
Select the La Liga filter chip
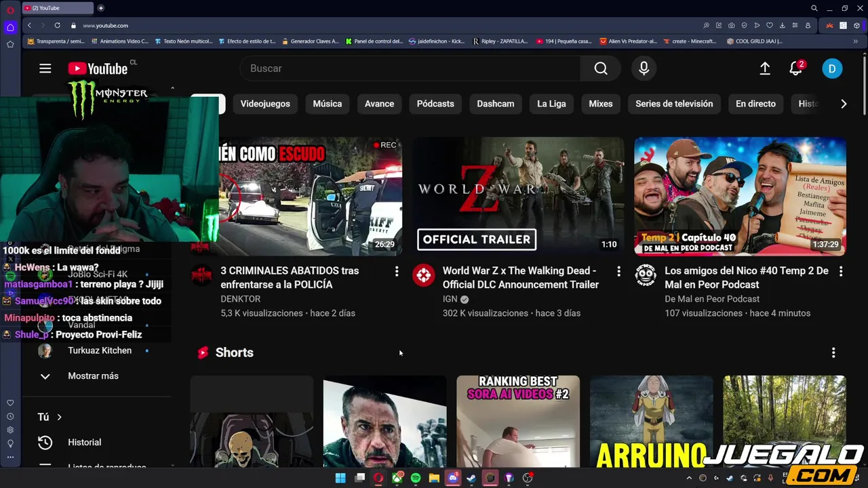[x=551, y=104]
